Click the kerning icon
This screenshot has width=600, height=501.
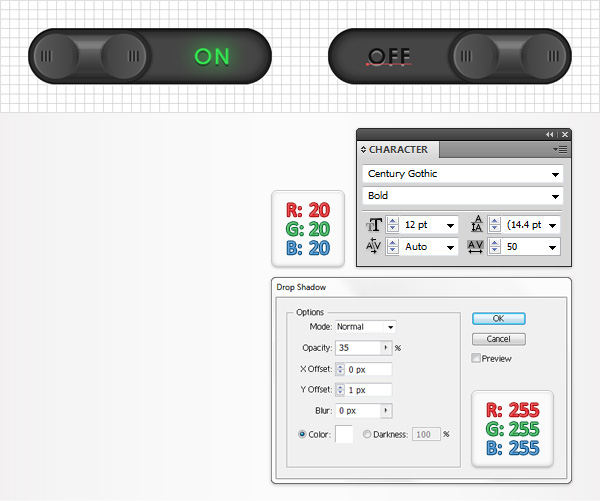373,246
